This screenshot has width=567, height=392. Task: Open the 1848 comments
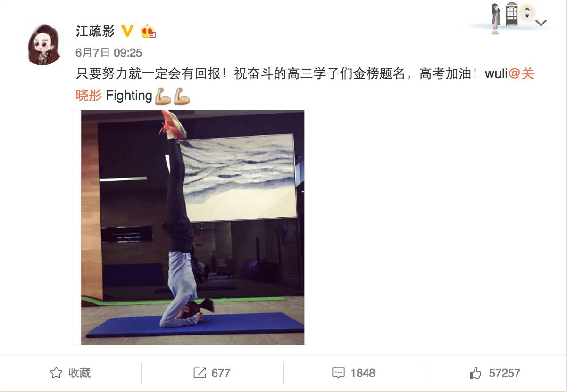(363, 373)
